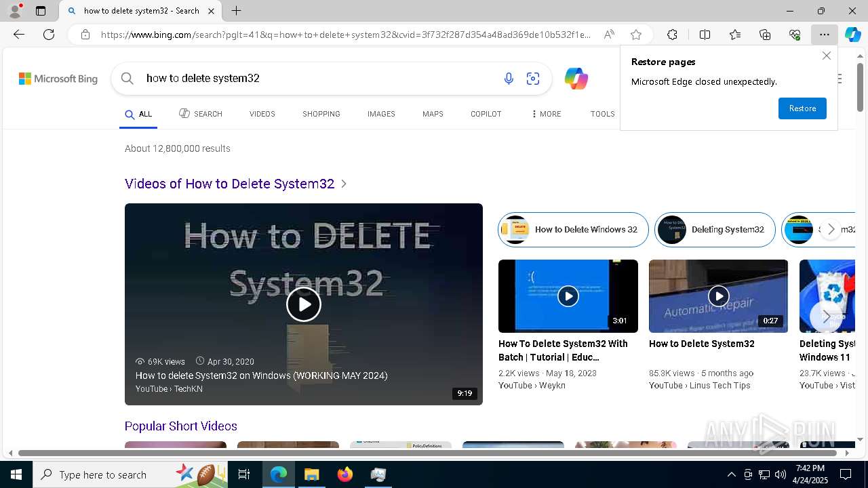Open the 'Popular Short Videos' heading
868x488 pixels.
[x=181, y=426]
